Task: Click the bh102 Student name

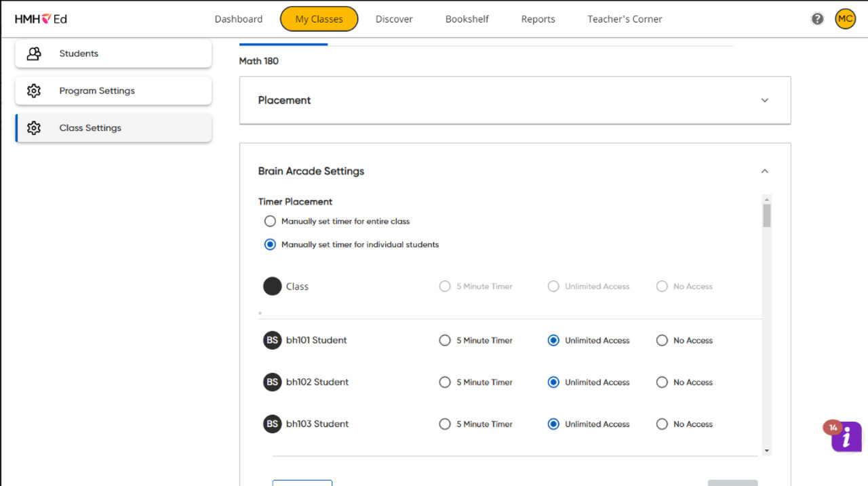Action: (317, 382)
